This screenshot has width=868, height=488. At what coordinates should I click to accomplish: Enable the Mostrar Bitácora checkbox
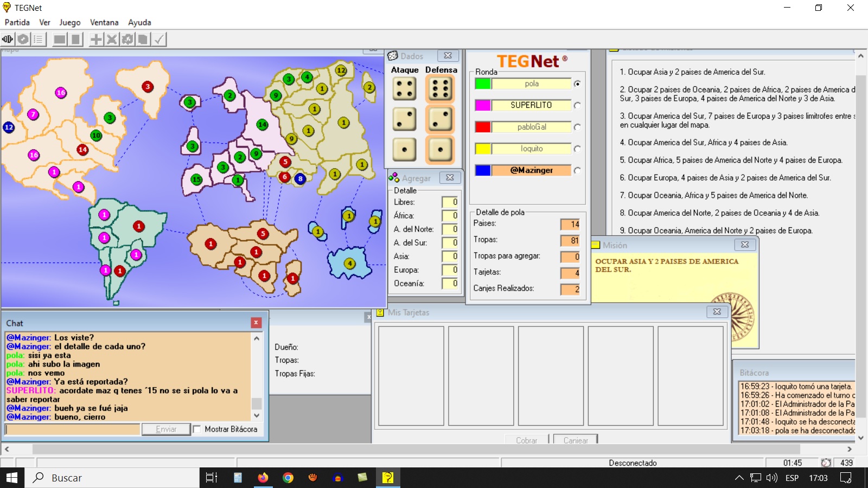197,429
